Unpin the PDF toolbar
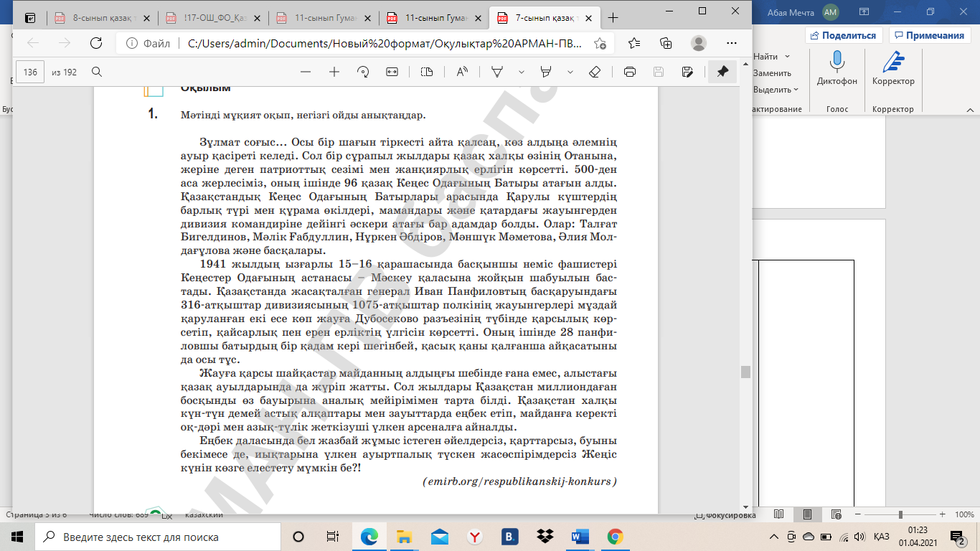 722,72
